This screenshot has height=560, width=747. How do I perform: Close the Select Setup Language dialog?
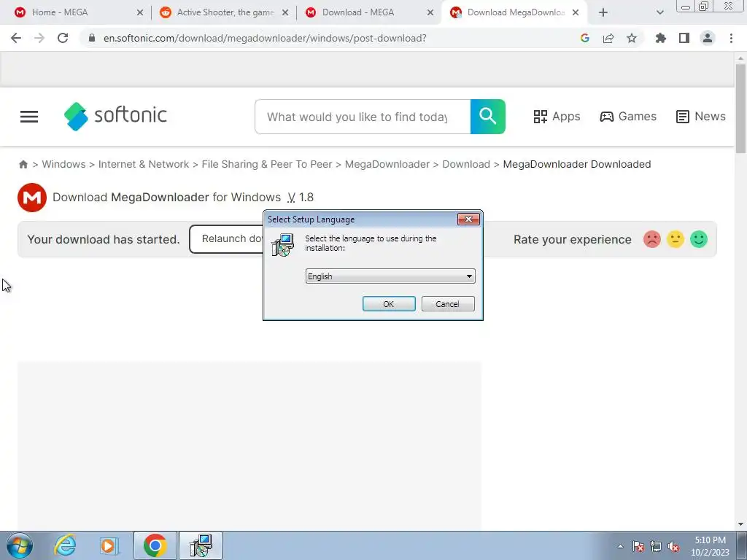click(468, 219)
